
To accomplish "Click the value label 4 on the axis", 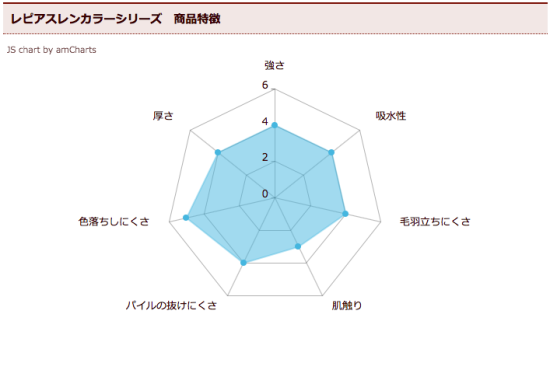I will coord(265,121).
